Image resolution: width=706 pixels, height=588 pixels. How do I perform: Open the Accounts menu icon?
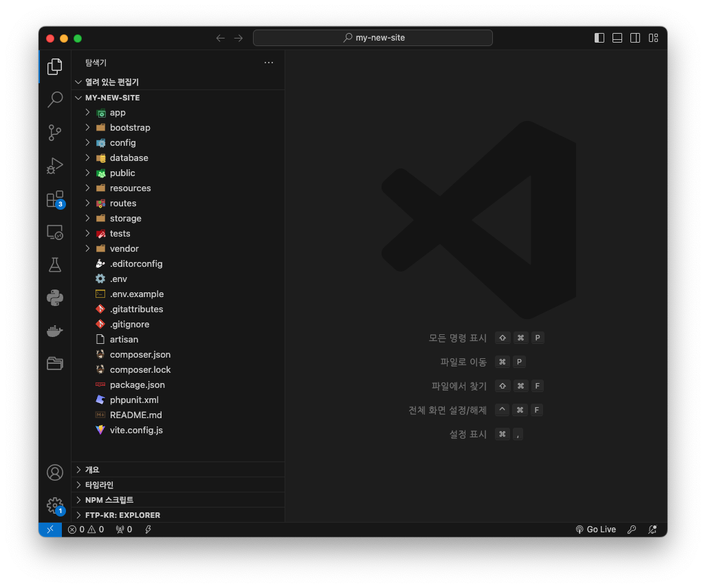55,472
